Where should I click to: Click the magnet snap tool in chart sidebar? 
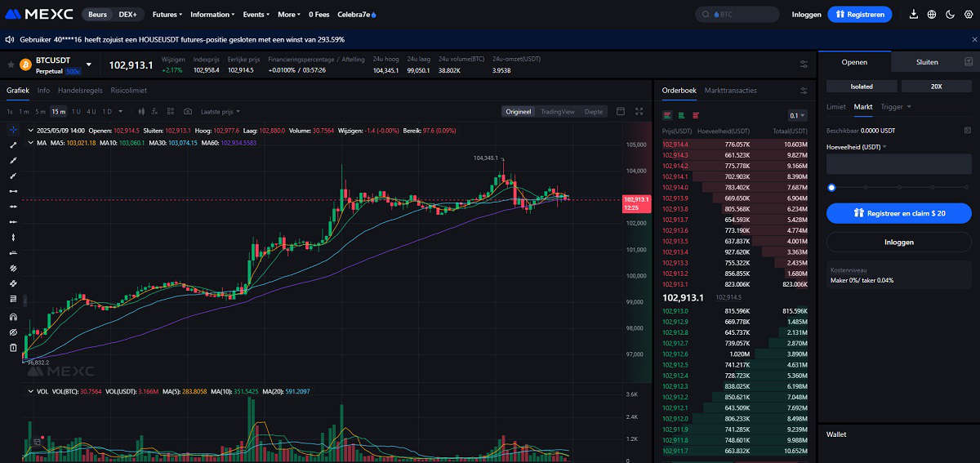[x=13, y=317]
